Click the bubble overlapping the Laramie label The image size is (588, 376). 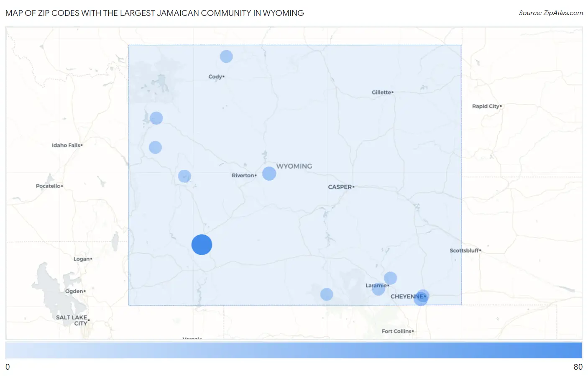click(x=378, y=289)
